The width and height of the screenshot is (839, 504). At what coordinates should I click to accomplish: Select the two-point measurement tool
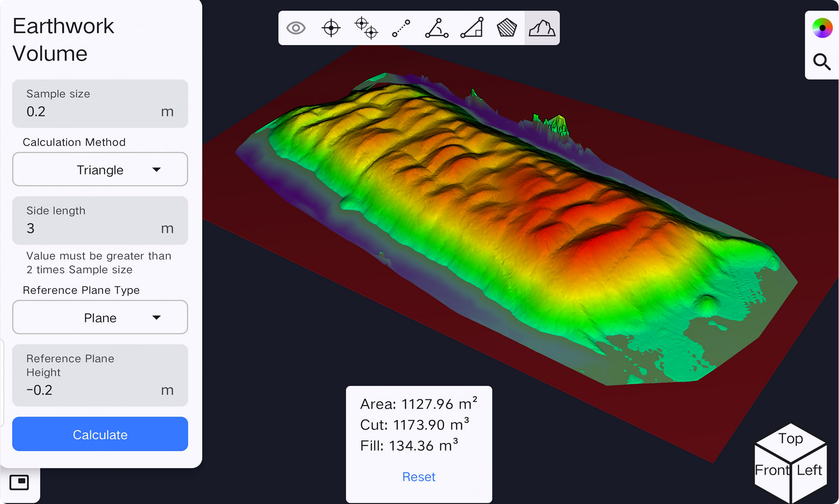point(366,28)
